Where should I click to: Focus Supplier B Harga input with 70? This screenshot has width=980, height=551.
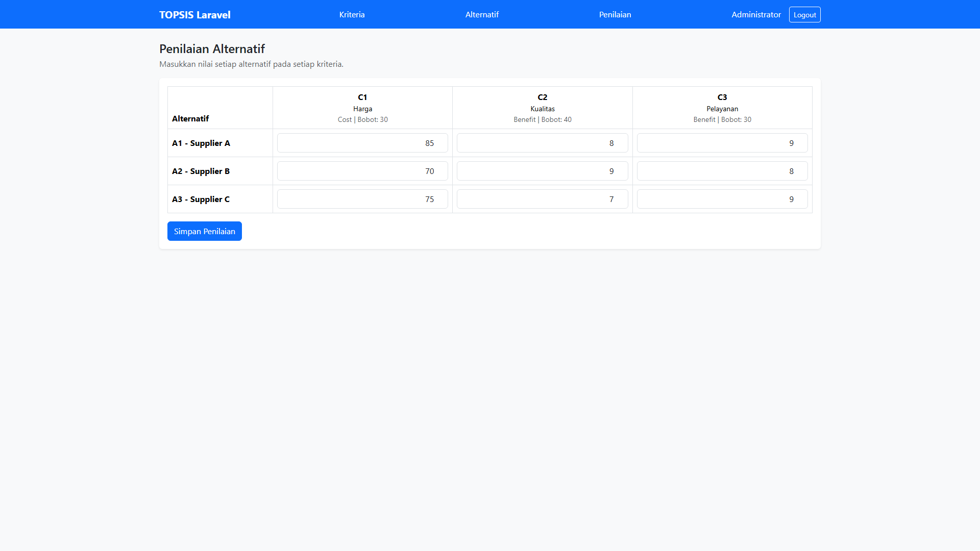(362, 171)
